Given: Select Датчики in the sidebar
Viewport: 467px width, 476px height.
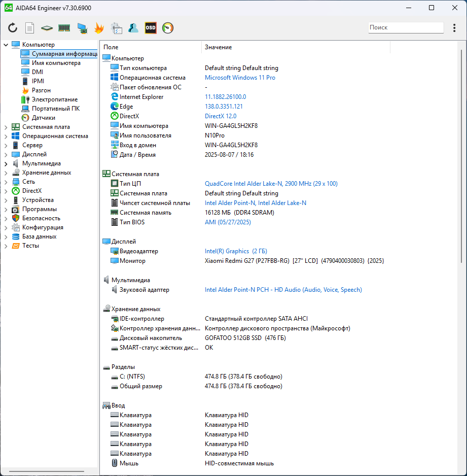Looking at the screenshot, I should (x=44, y=118).
